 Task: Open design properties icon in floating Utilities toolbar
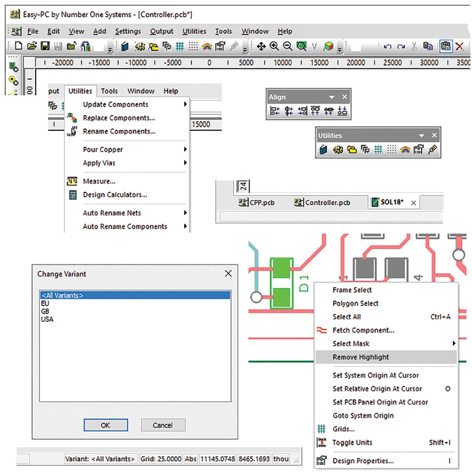419,150
